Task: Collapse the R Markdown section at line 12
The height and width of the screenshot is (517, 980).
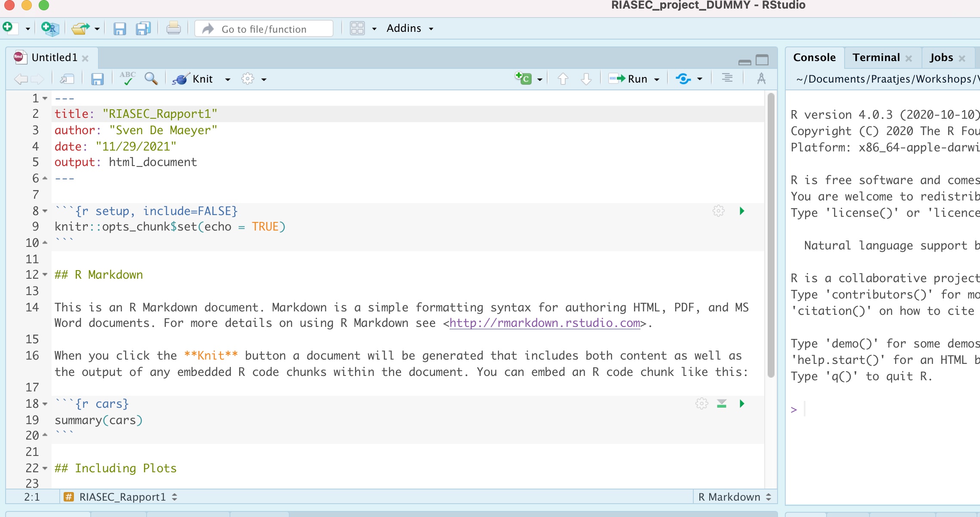Action: [x=45, y=275]
